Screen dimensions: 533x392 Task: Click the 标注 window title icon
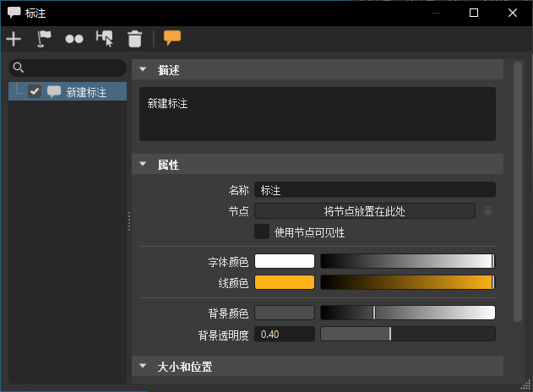(14, 13)
